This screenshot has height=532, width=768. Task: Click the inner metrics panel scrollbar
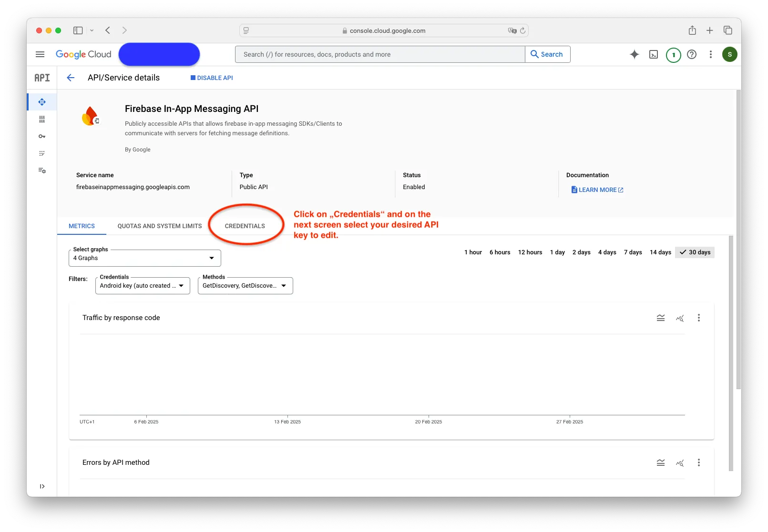coord(731,353)
